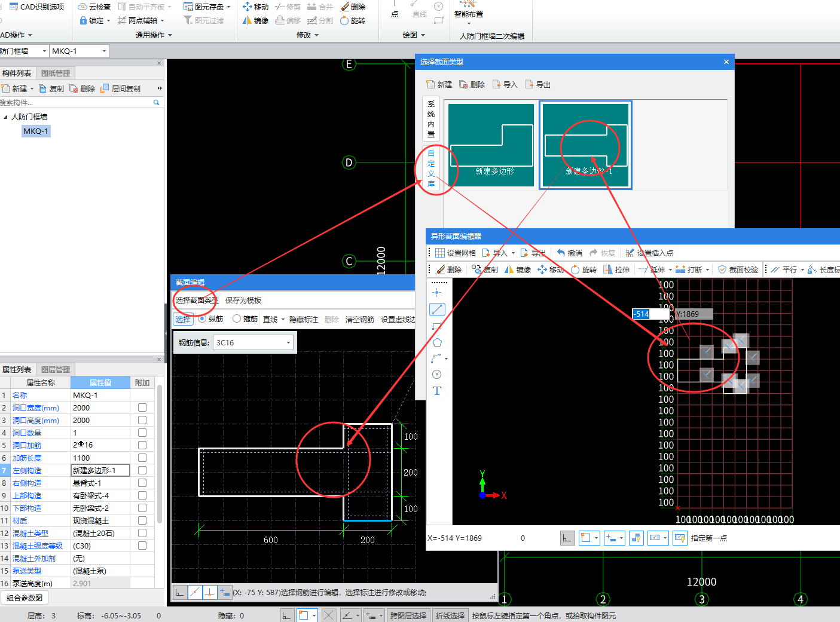The height and width of the screenshot is (622, 840).
Task: Click the 选择截面类型 button
Action: point(197,300)
